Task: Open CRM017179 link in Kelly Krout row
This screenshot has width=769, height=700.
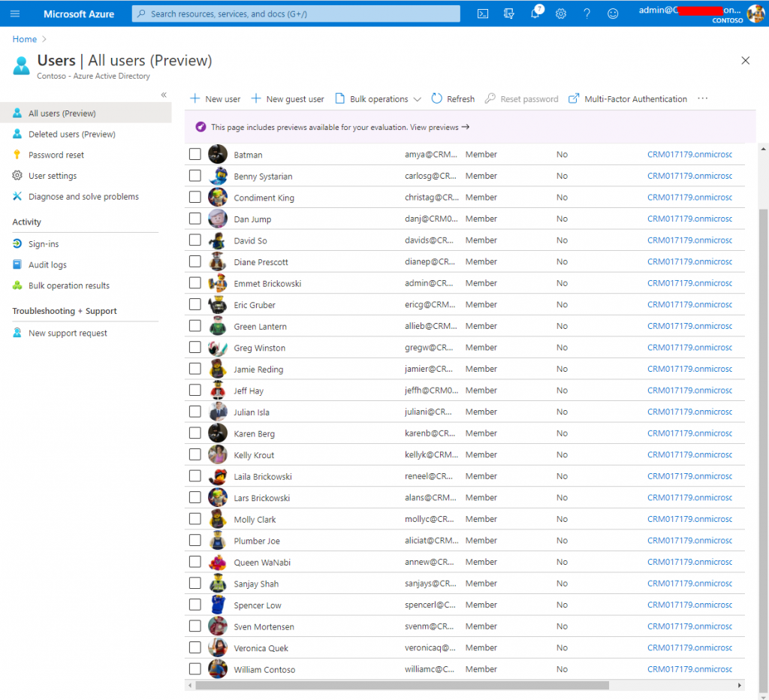Action: pyautogui.click(x=689, y=454)
